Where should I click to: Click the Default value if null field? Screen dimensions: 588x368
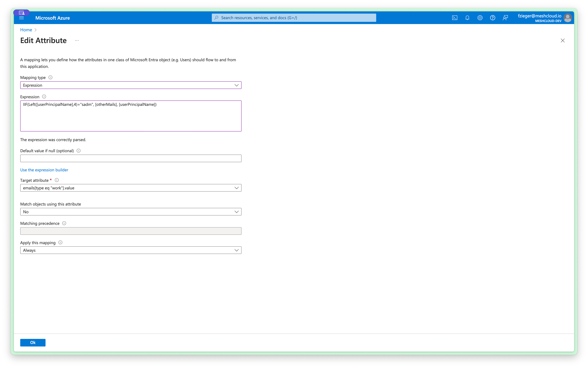(x=131, y=158)
